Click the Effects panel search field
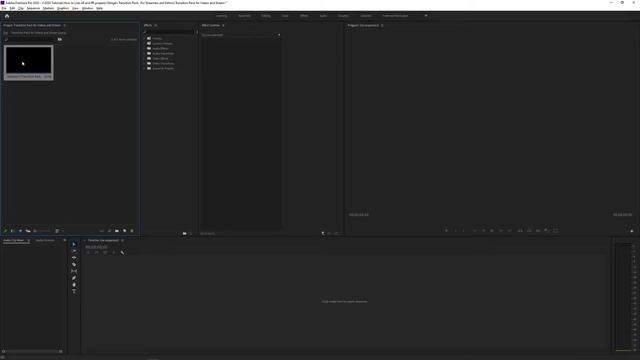The height and width of the screenshot is (360, 640). (x=169, y=32)
